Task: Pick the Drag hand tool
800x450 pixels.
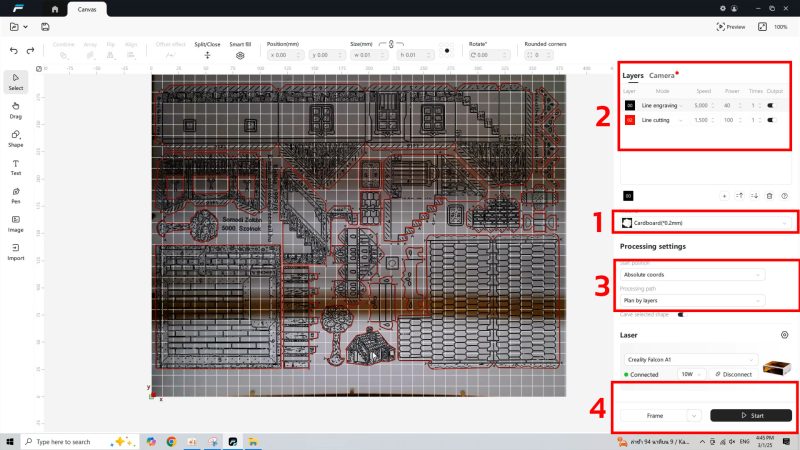Action: pos(16,110)
